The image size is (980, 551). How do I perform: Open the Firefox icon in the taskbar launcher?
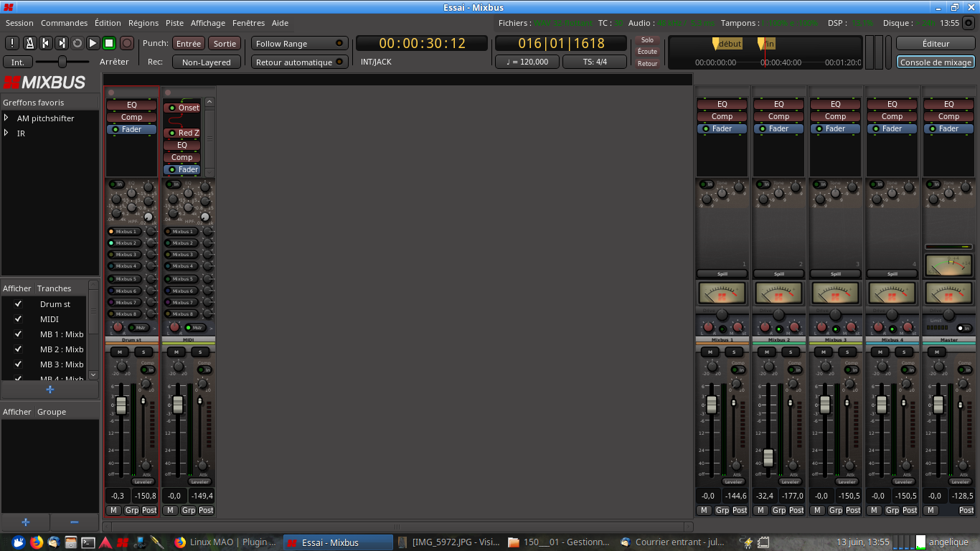pos(37,542)
